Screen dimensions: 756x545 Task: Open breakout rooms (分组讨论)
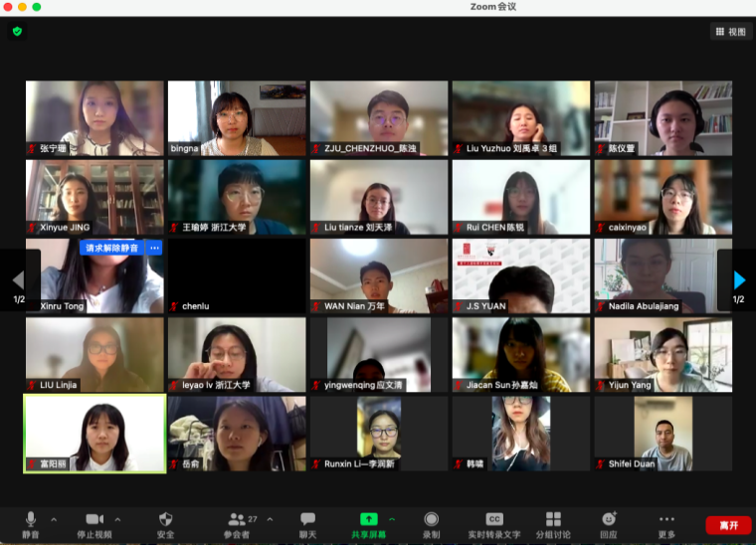click(x=553, y=523)
